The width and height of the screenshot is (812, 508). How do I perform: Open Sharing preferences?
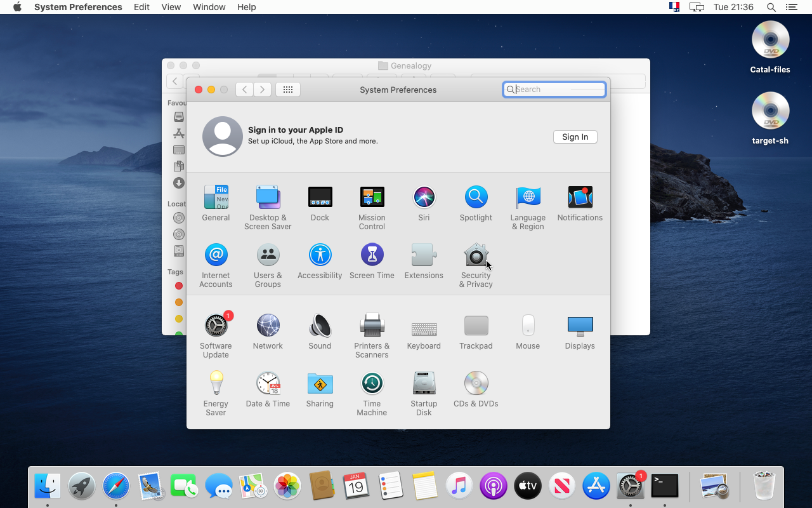coord(320,389)
